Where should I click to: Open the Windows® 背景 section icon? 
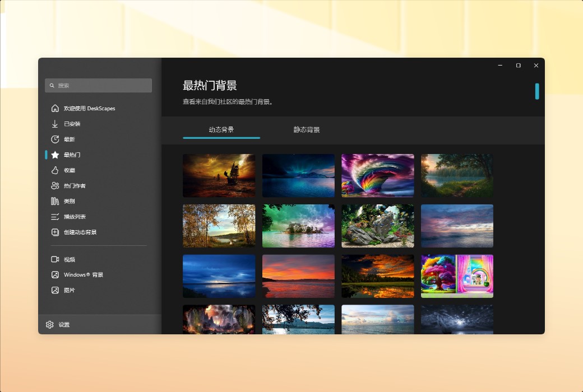(x=54, y=274)
